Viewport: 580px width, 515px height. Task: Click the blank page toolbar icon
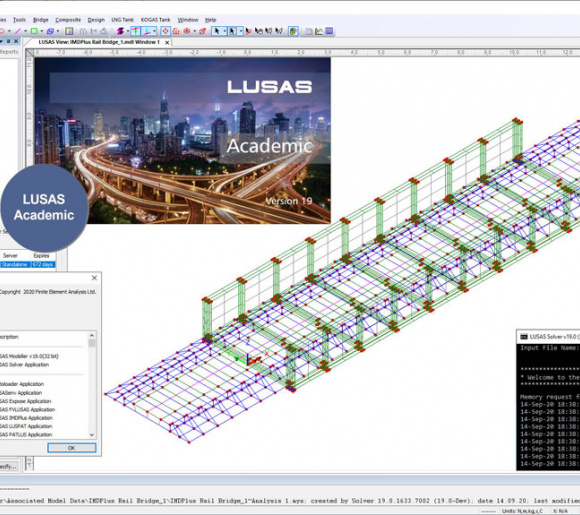point(308,31)
